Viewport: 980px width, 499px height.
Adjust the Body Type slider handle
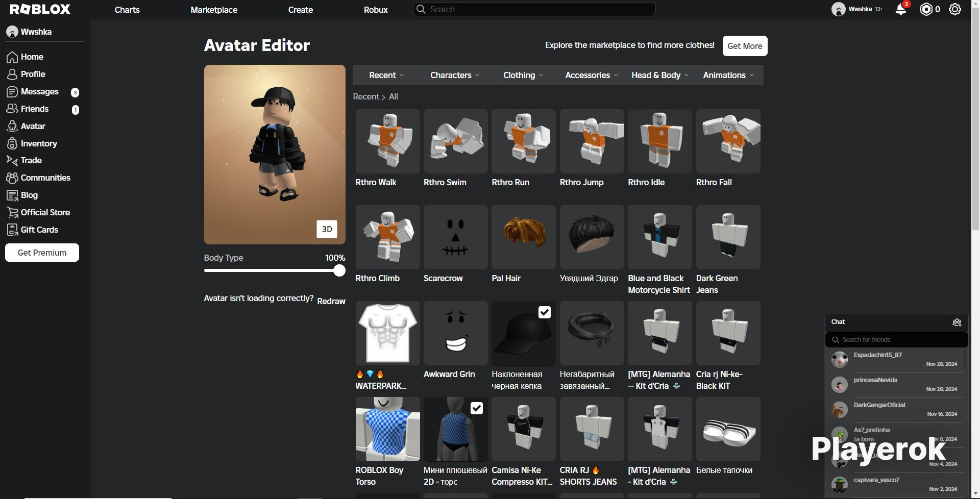point(339,271)
